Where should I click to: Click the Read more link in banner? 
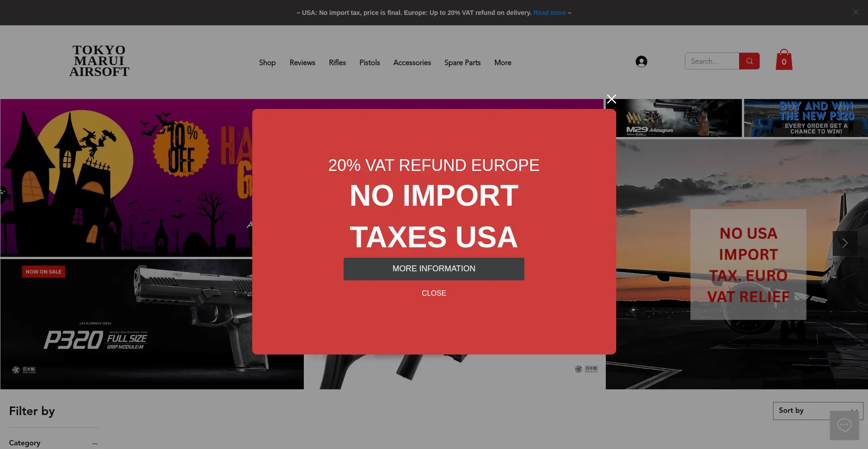(549, 13)
